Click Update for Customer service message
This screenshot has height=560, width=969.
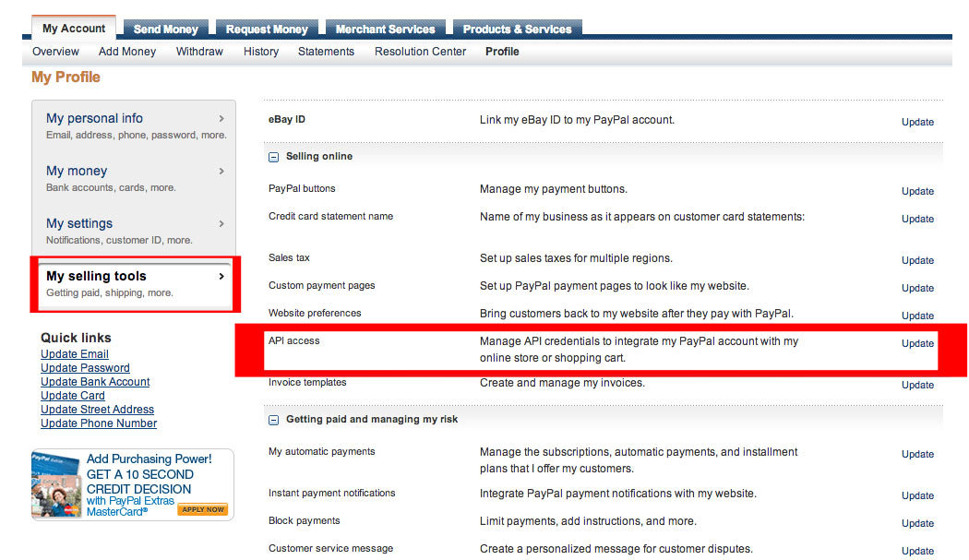[x=917, y=551]
